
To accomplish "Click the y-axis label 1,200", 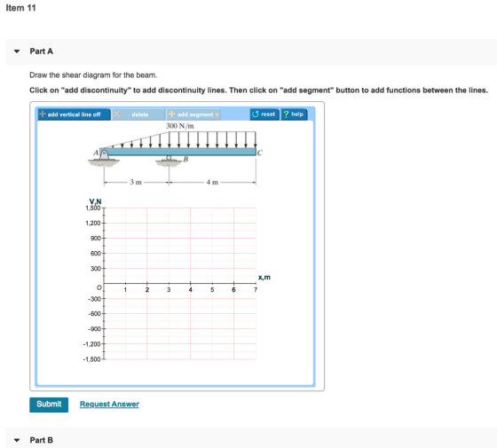I will [92, 223].
